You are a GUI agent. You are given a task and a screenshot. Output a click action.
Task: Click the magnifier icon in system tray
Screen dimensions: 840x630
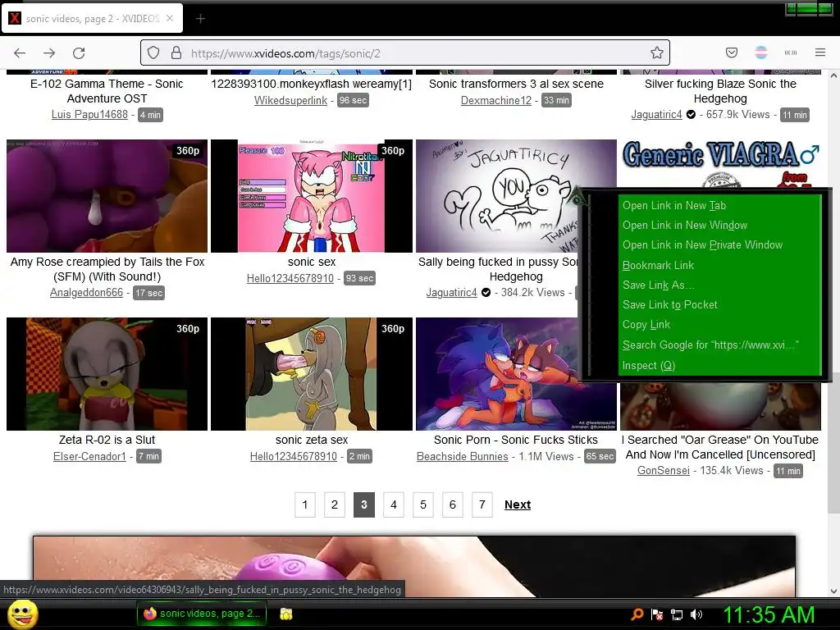637,614
